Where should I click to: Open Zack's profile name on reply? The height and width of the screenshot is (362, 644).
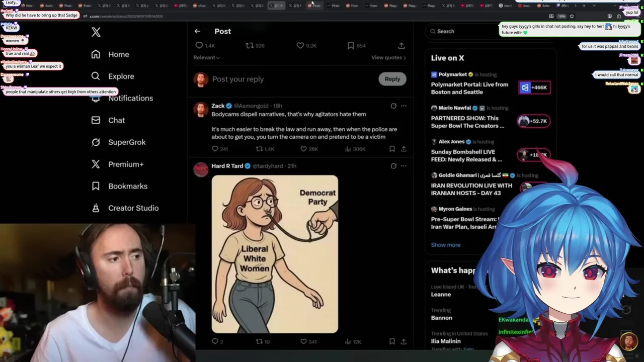(x=218, y=106)
